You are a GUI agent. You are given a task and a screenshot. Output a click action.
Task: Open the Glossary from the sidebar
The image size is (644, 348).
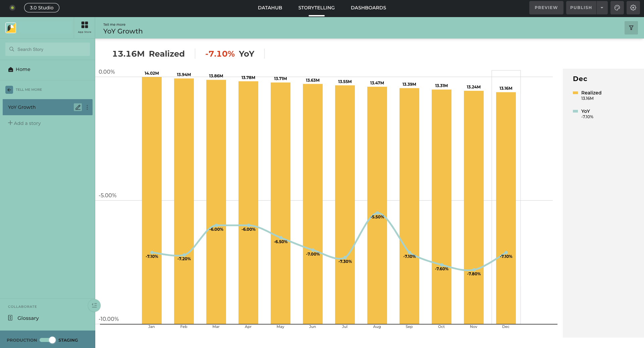pos(28,318)
